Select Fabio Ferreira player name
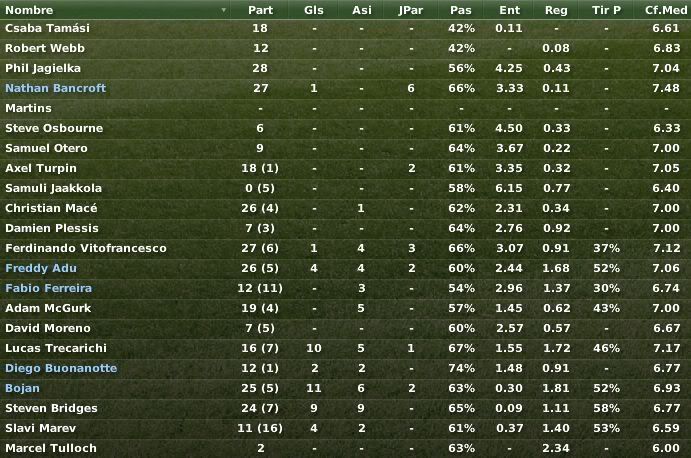Image resolution: width=691 pixels, height=458 pixels. coord(48,288)
